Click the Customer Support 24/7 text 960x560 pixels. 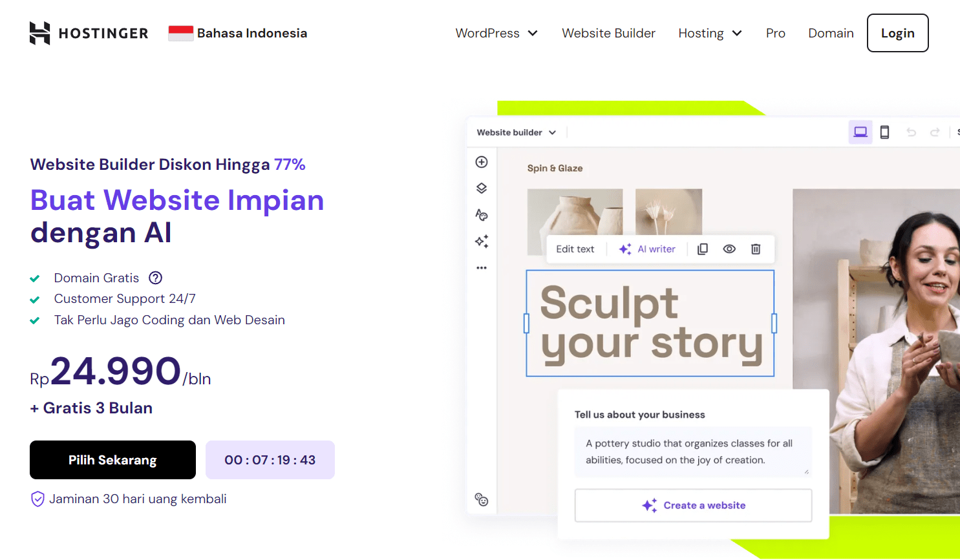pos(125,298)
